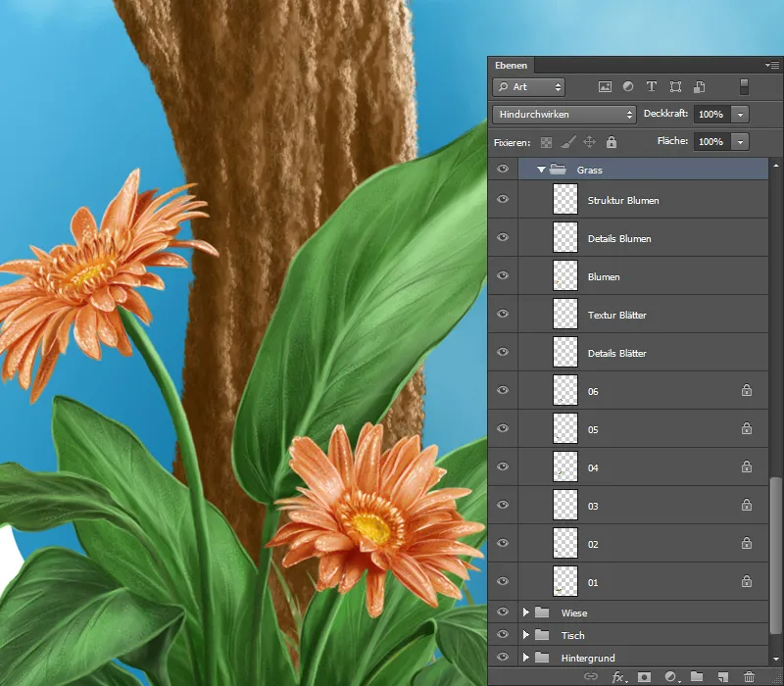Hide the Wiese group

pyautogui.click(x=503, y=612)
